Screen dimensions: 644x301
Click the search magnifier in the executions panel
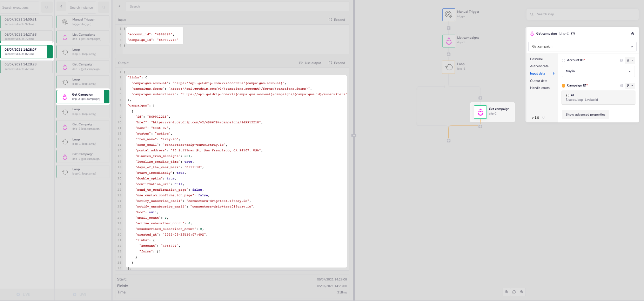(47, 7)
